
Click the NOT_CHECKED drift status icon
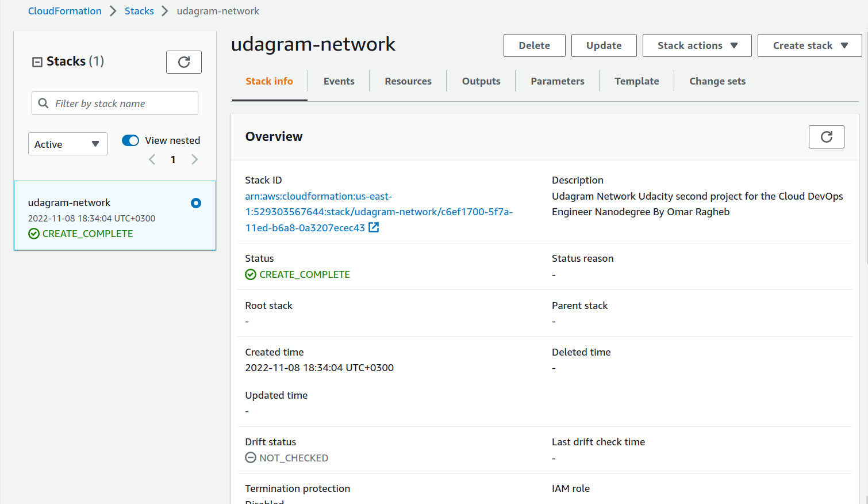point(251,458)
